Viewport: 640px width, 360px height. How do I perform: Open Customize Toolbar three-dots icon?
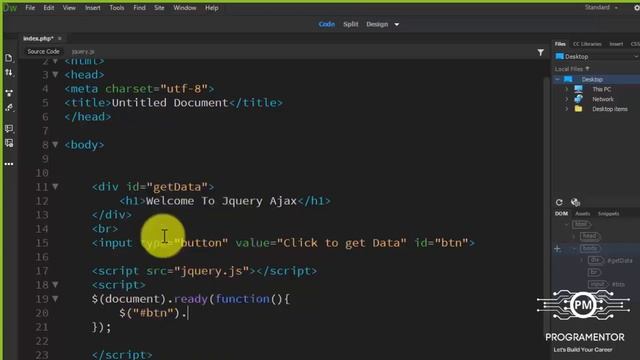click(x=9, y=164)
